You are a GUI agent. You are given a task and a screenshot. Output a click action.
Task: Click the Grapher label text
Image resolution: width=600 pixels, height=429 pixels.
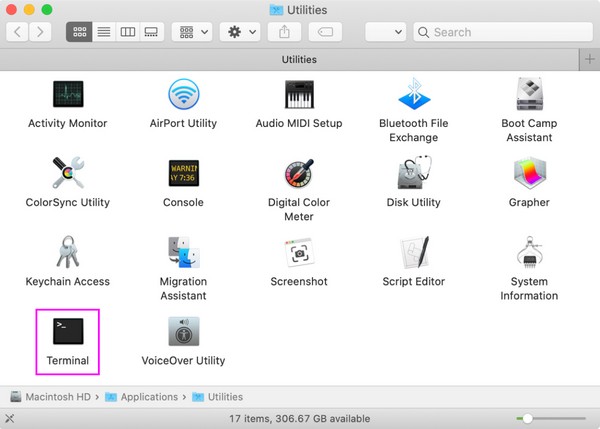(529, 202)
